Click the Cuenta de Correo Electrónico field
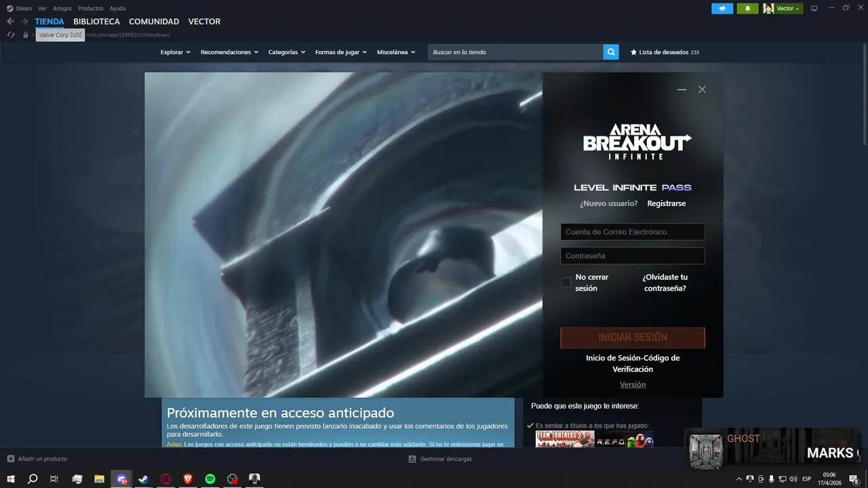The image size is (868, 488). [x=633, y=232]
